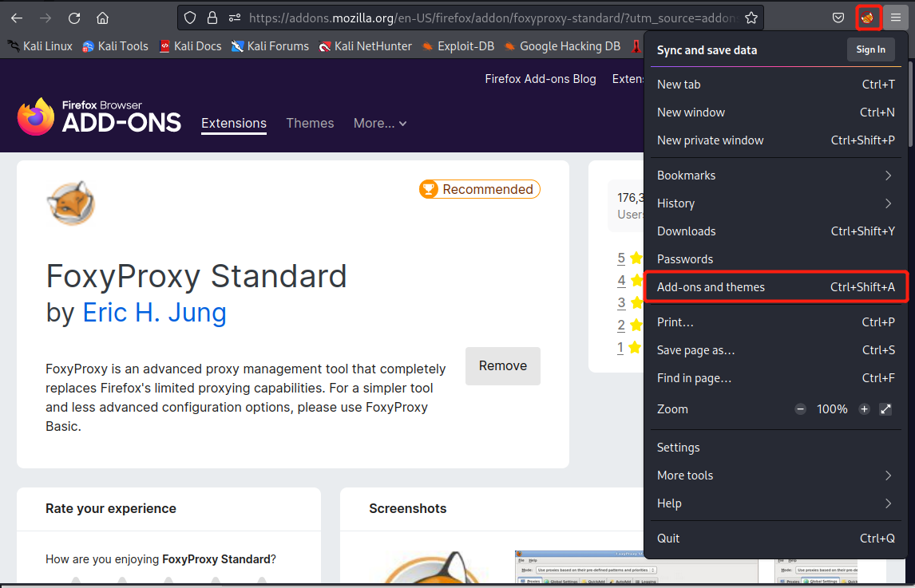Viewport: 915px width, 588px height.
Task: Switch to the Extensions tab
Action: pyautogui.click(x=234, y=123)
